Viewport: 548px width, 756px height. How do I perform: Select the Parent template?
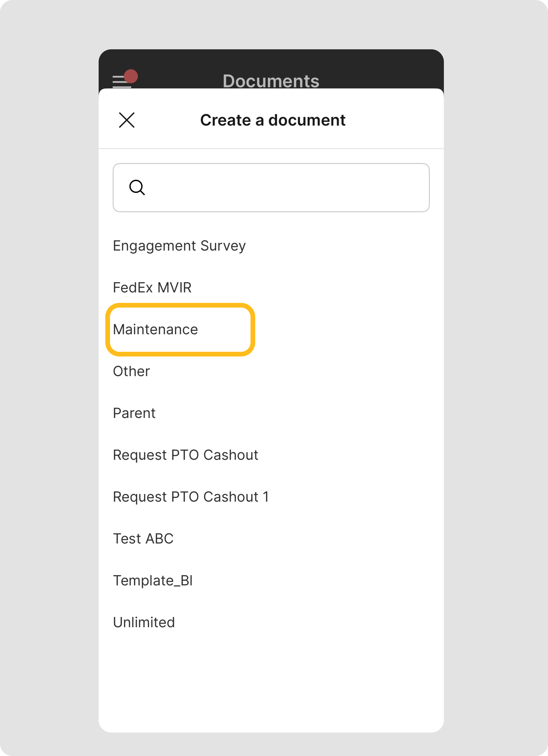[x=134, y=413]
